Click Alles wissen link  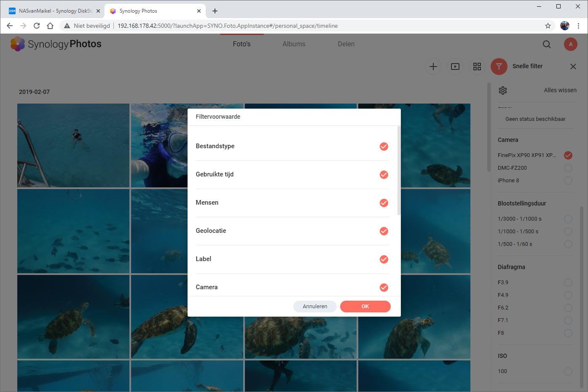[x=560, y=90]
